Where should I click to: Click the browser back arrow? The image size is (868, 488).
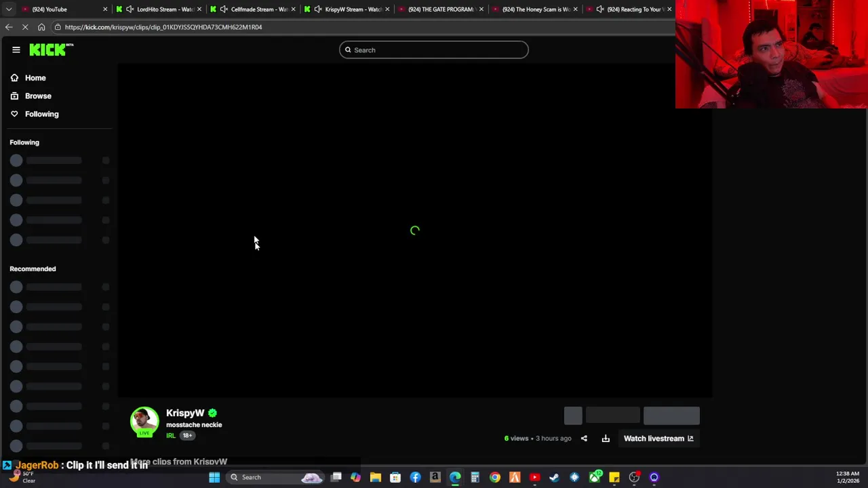9,27
